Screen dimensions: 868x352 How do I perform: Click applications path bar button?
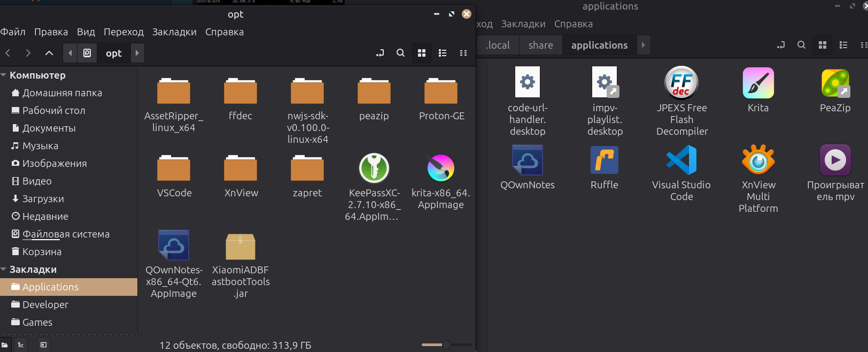tap(600, 45)
